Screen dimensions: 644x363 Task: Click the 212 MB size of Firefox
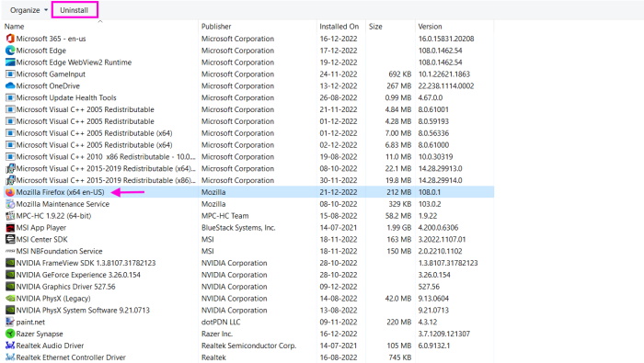point(398,192)
